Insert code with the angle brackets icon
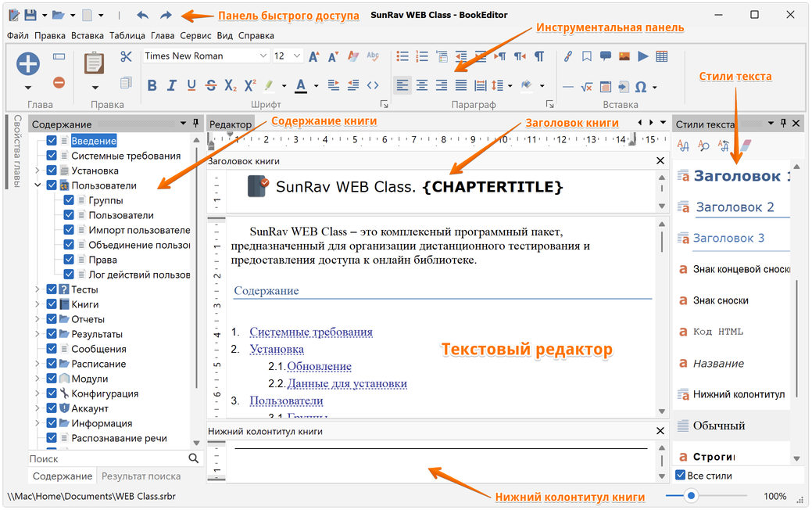 tap(373, 85)
